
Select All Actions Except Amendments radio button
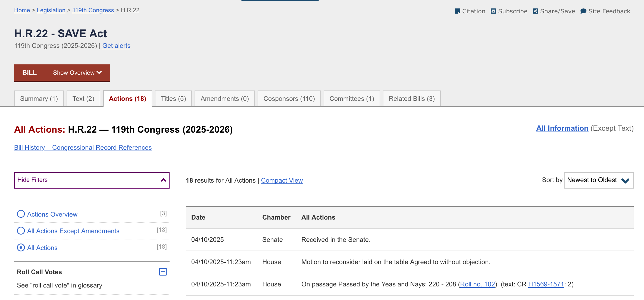point(21,231)
